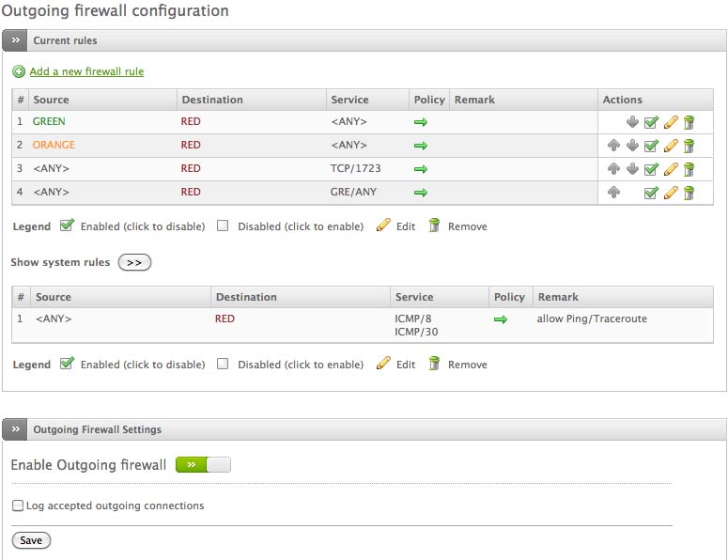Click green plus icon to add rule
The width and height of the screenshot is (728, 560).
point(19,71)
